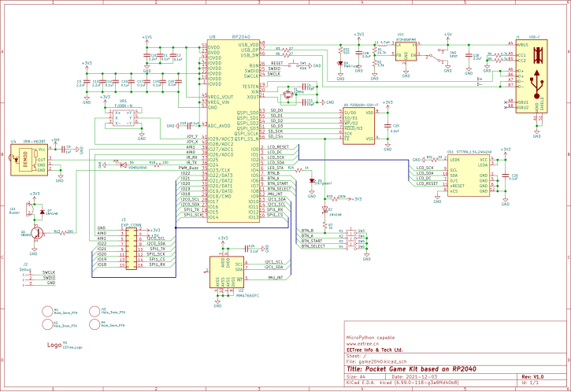Screen dimensions: 571x392
Task: Click the EXP_CONN J3 header symbol
Action: [132, 249]
